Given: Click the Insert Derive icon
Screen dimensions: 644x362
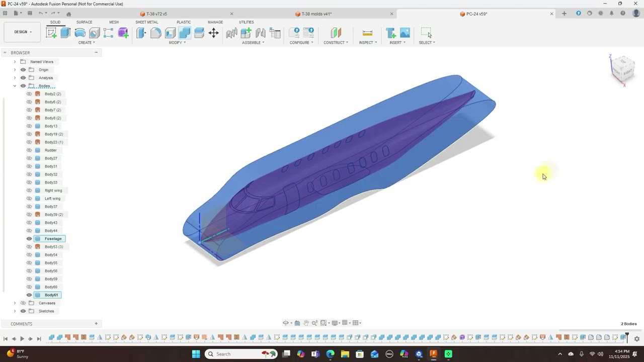Looking at the screenshot, I should 390,33.
